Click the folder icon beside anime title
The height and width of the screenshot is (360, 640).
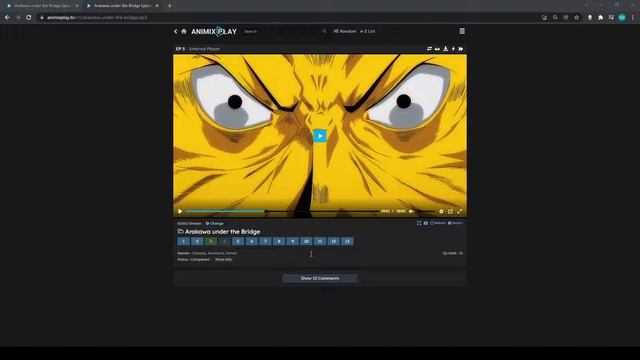180,231
